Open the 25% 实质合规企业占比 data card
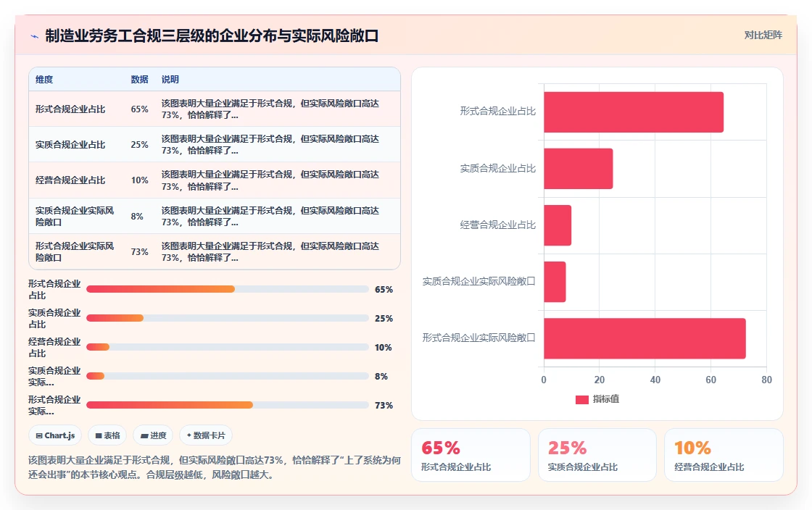The height and width of the screenshot is (510, 812). [x=597, y=455]
